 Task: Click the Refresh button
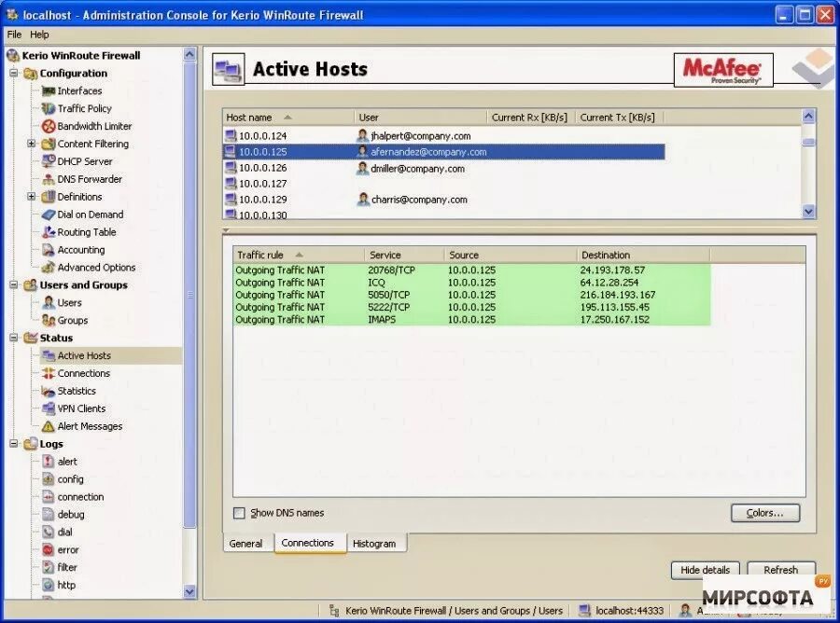click(x=780, y=570)
